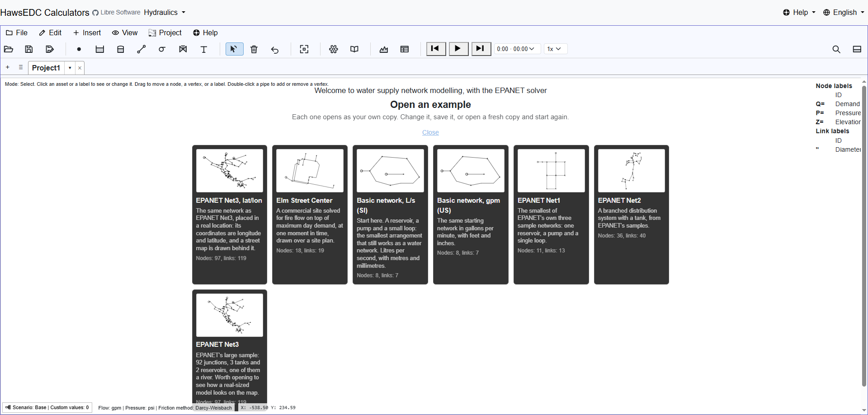Viewport: 868px width, 415px height.
Task: Click the Flow: gpm status bar text
Action: tap(110, 408)
